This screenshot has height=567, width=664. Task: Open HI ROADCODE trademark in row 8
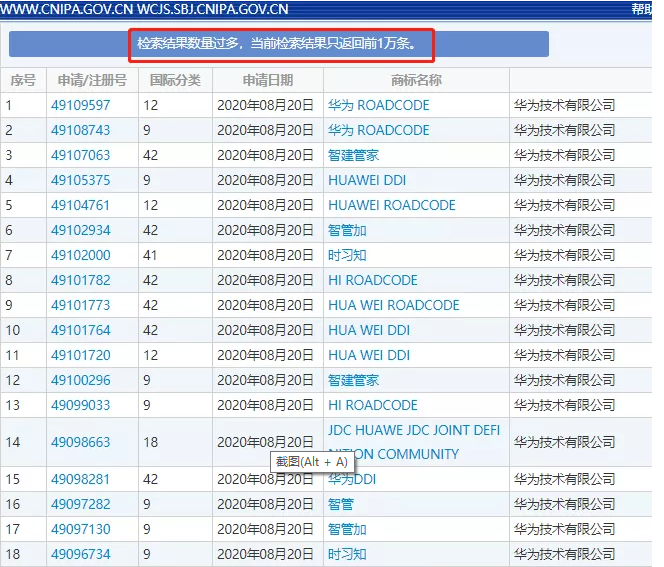point(373,280)
